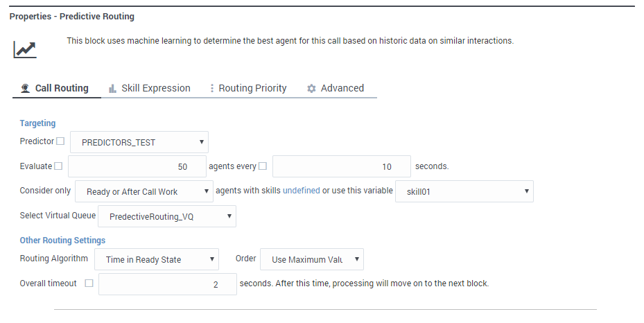Switch to the Routing Priority tab
This screenshot has width=644, height=323.
(x=252, y=89)
